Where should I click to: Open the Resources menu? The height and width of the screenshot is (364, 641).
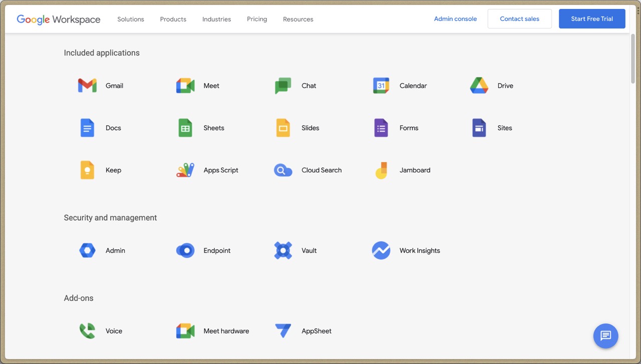pyautogui.click(x=298, y=19)
